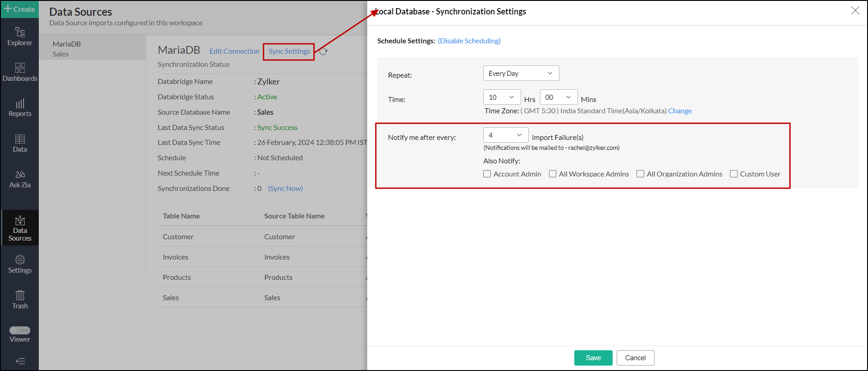This screenshot has height=371, width=868.
Task: Click the Create menu button
Action: pos(19,9)
